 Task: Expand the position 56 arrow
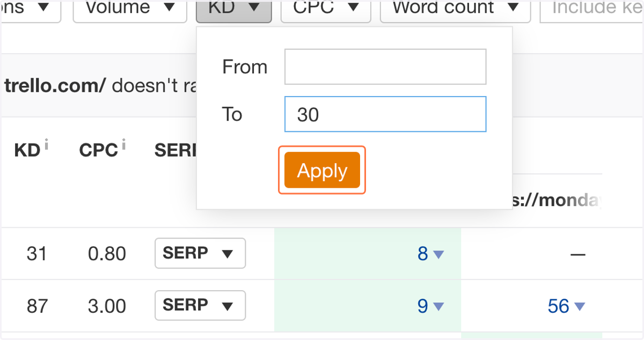click(579, 307)
